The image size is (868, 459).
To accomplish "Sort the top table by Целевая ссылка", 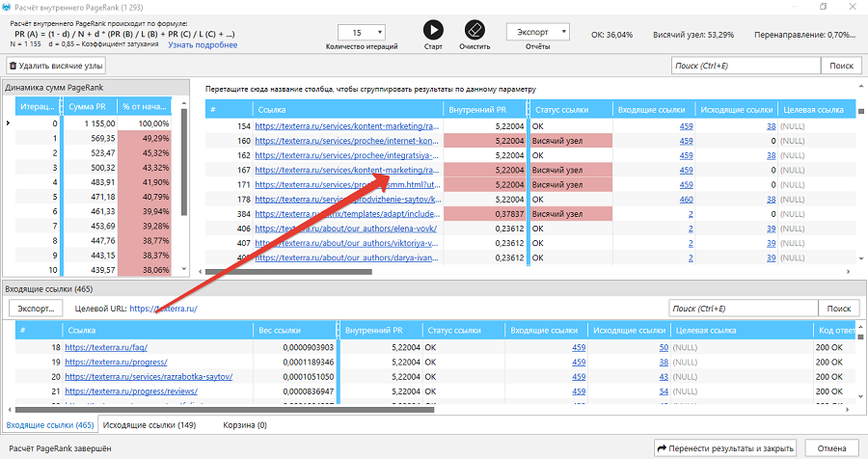I will click(817, 110).
